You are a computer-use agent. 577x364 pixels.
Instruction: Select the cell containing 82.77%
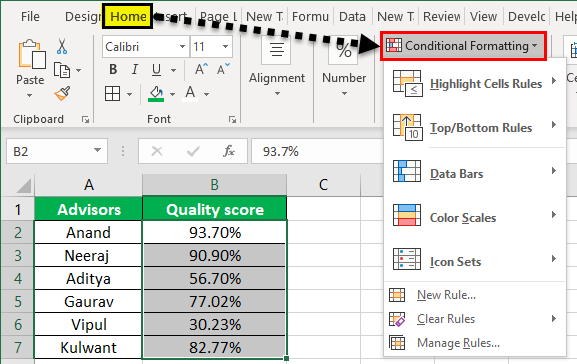215,347
